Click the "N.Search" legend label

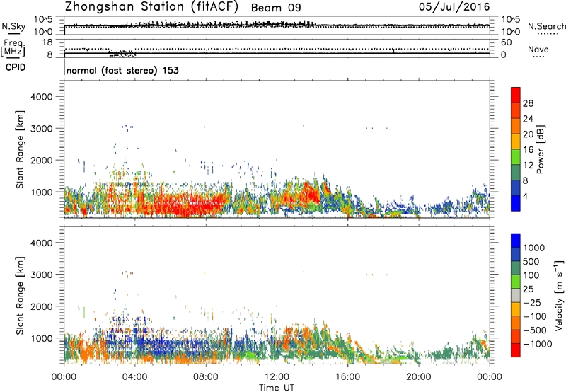(546, 26)
